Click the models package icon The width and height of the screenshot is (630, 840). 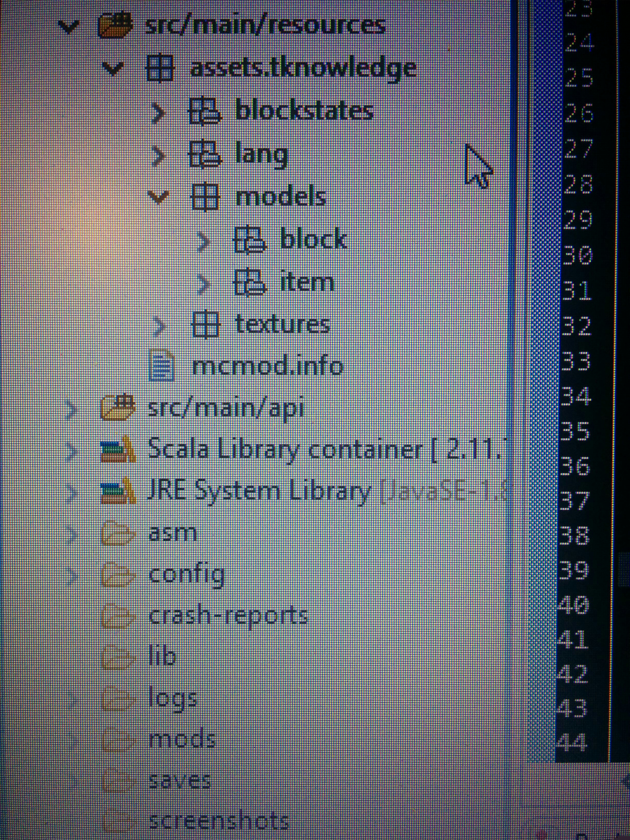pos(205,197)
